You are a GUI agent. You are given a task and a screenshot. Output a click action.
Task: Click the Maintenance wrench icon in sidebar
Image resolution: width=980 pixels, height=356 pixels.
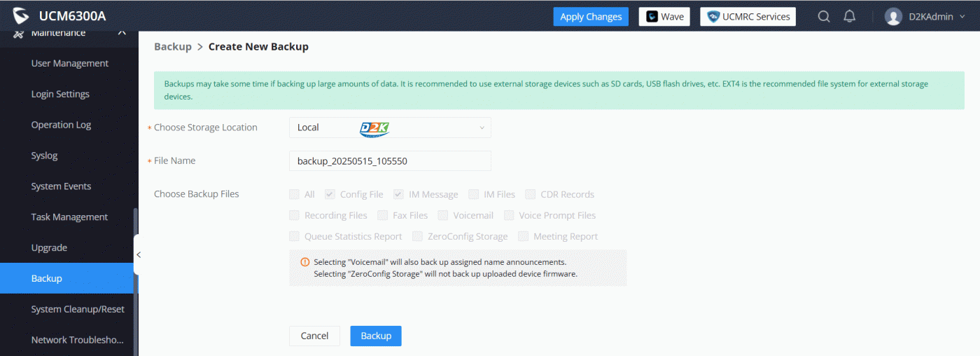[x=20, y=33]
